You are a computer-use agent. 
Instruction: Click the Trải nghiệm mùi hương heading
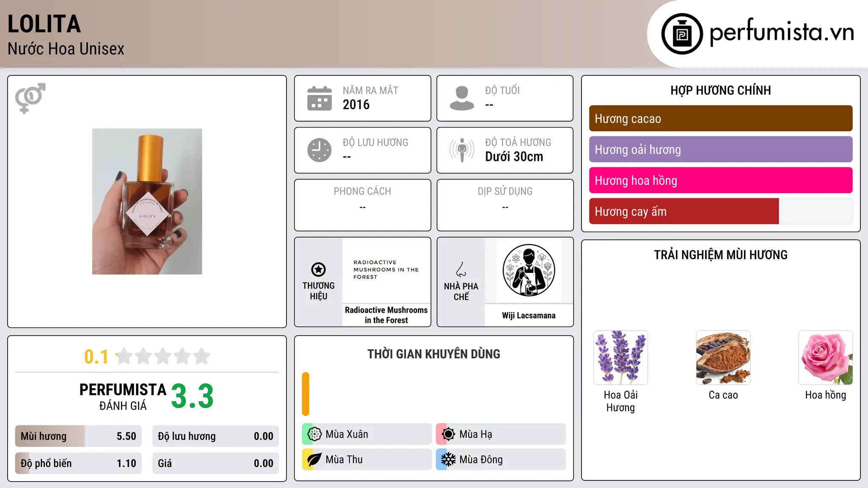pyautogui.click(x=721, y=255)
